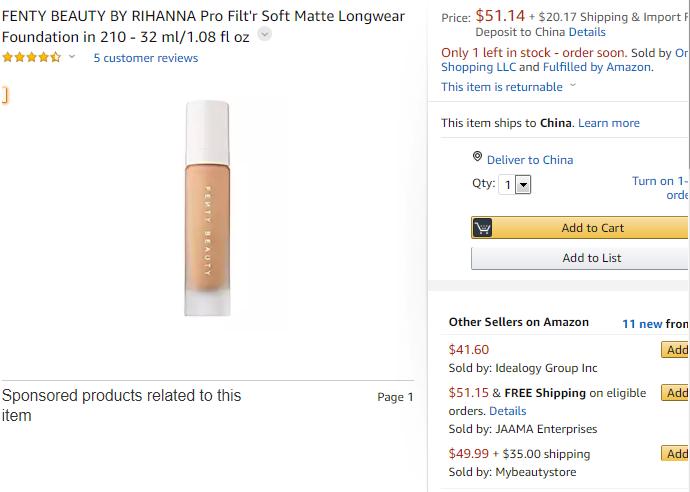Click the shopping cart icon on Add to Cart

click(x=483, y=228)
